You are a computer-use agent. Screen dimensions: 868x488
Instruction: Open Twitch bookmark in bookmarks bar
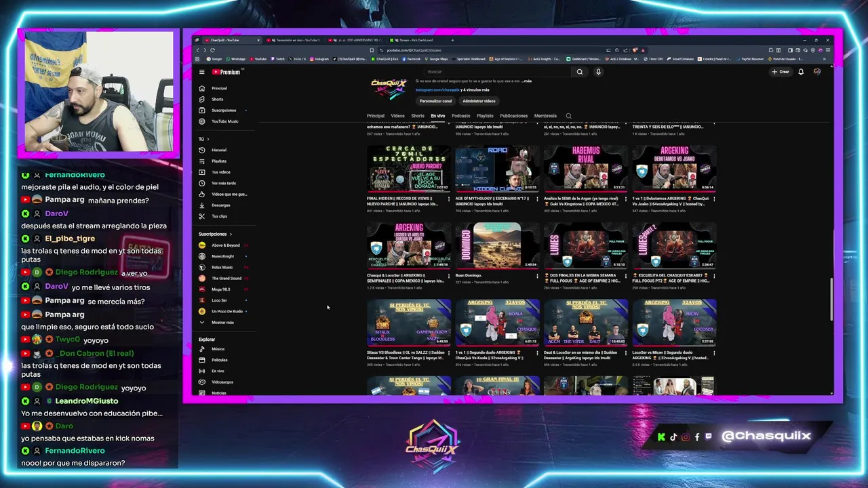coord(278,59)
